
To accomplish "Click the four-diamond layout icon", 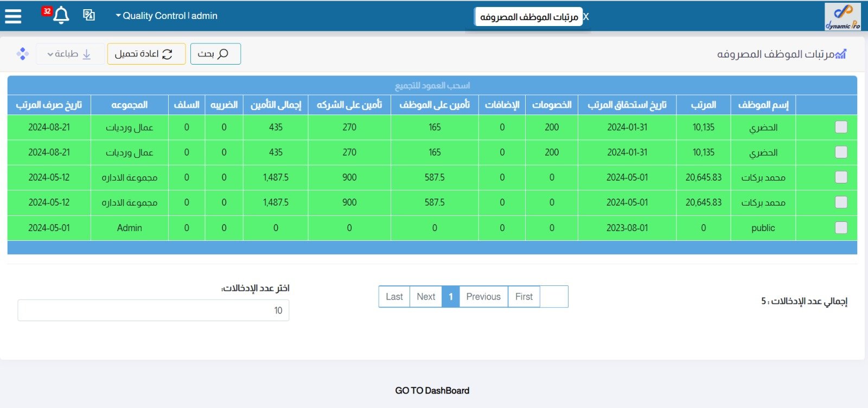I will [22, 54].
